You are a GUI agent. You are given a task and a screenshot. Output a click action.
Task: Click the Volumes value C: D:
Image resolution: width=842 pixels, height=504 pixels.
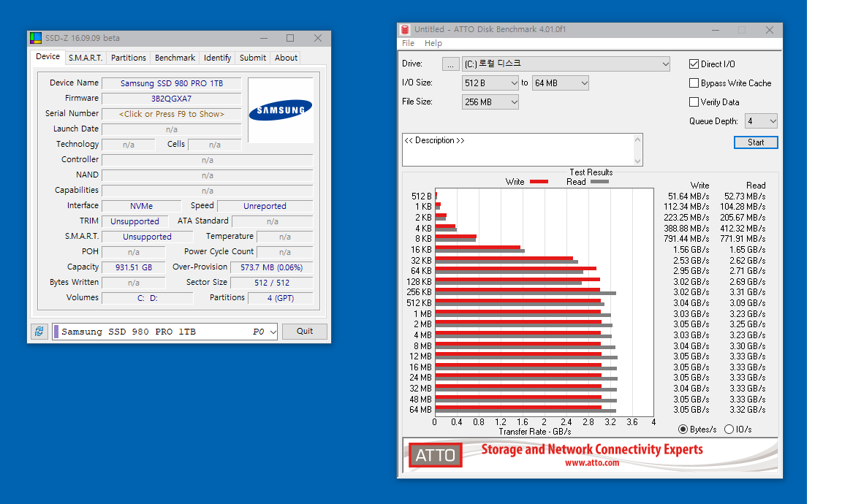pyautogui.click(x=147, y=299)
